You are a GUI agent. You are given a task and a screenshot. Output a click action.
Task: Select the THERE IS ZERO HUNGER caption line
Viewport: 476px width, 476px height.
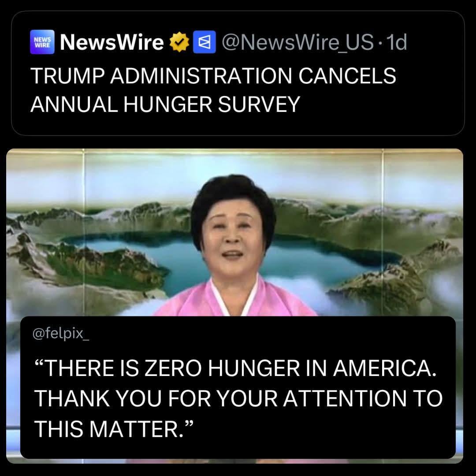235,368
